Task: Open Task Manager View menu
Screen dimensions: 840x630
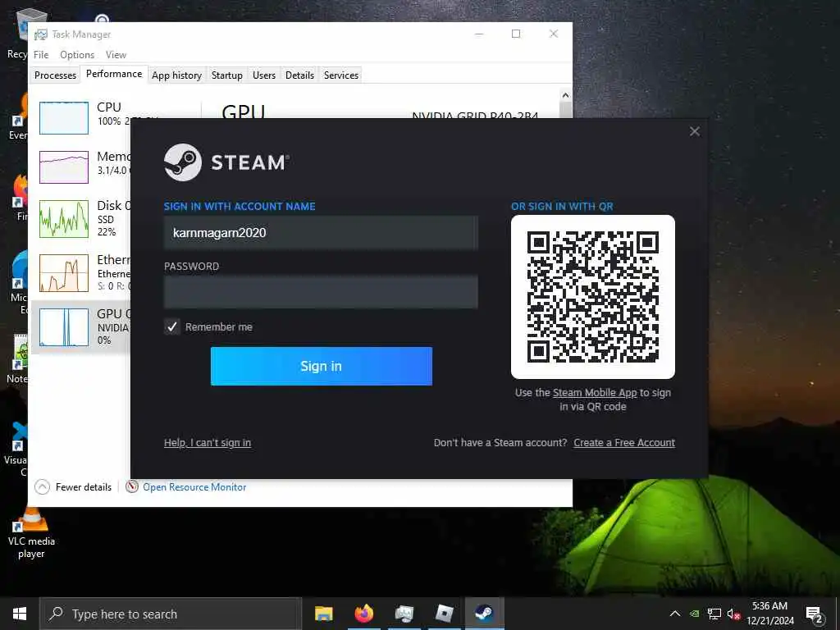Action: coord(116,55)
